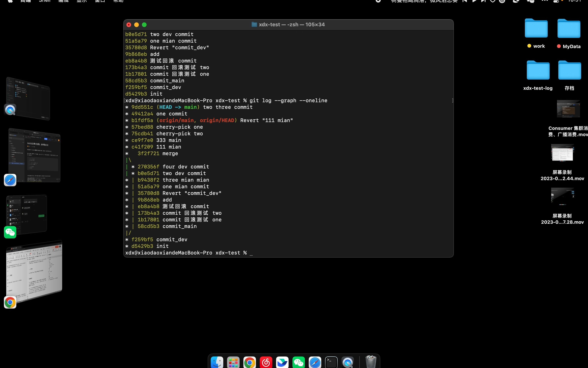588x368 pixels.
Task: Click commit hash 9dd551c
Action: pyautogui.click(x=142, y=107)
